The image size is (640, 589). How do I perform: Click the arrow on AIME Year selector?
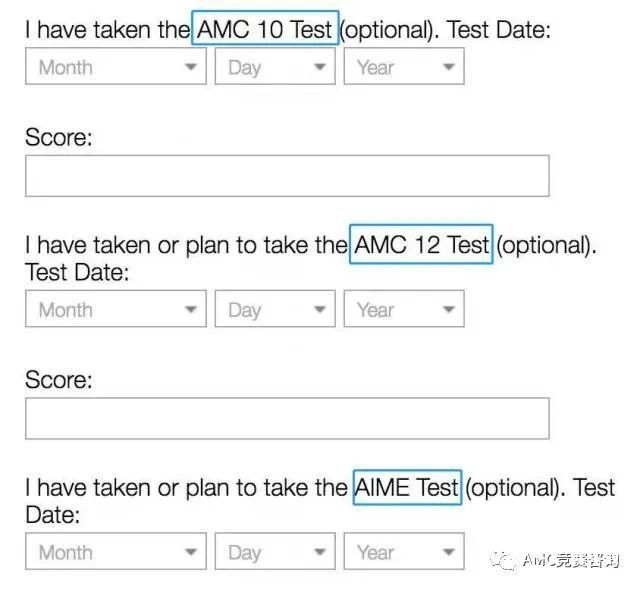tap(449, 552)
